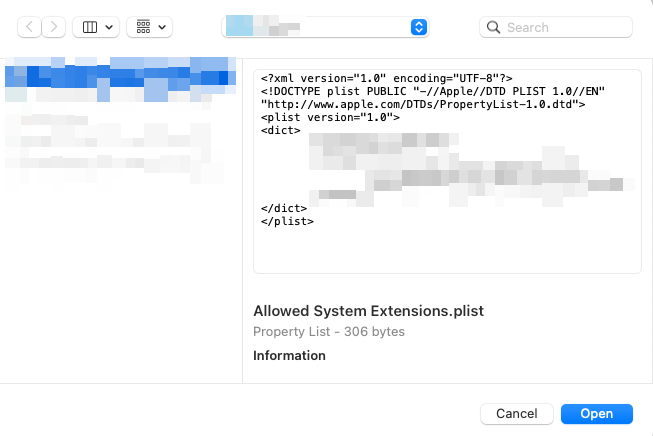Click the Information section heading
This screenshot has width=653, height=436.
coord(289,355)
